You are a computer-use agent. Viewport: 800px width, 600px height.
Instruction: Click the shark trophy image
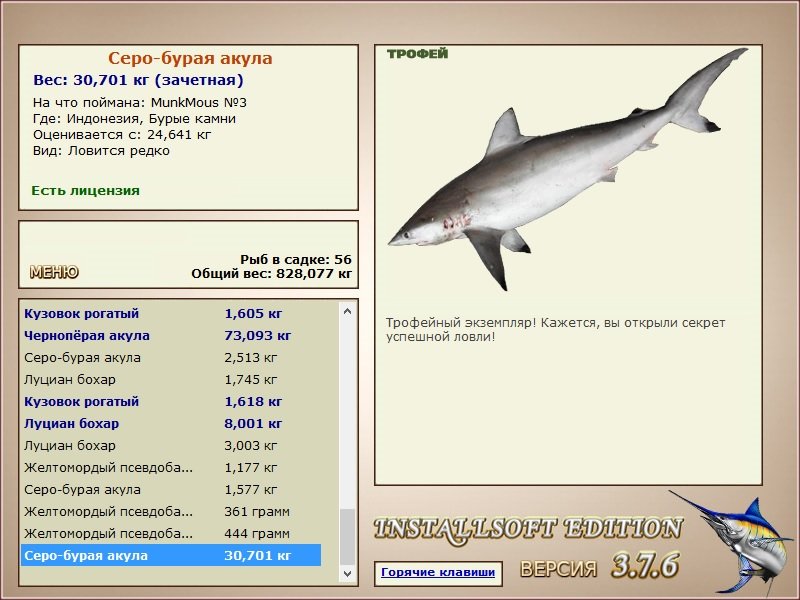(x=566, y=168)
